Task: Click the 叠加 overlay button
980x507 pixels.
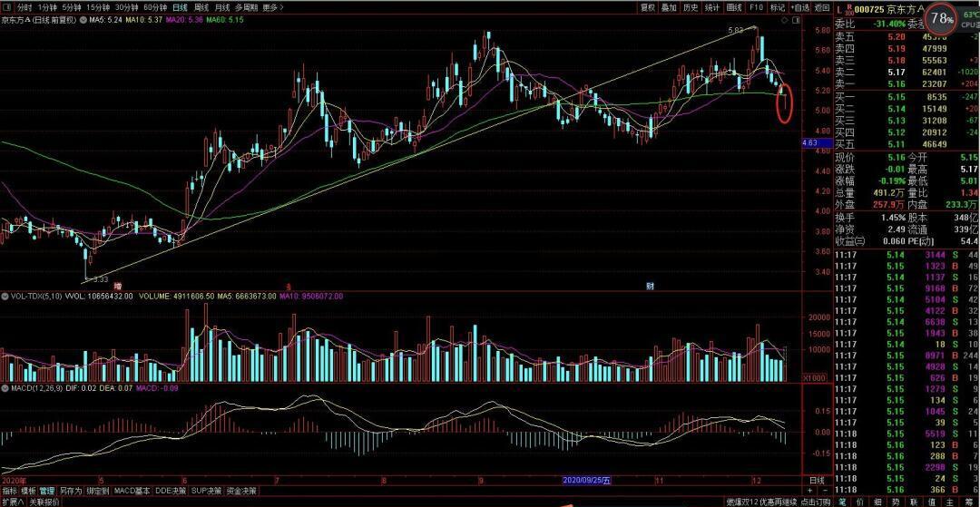Action: [x=669, y=7]
